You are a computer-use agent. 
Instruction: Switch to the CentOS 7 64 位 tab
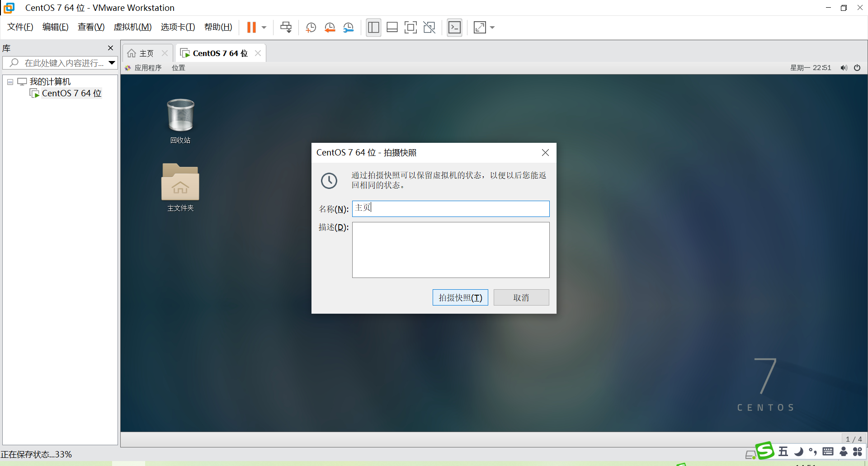click(220, 53)
